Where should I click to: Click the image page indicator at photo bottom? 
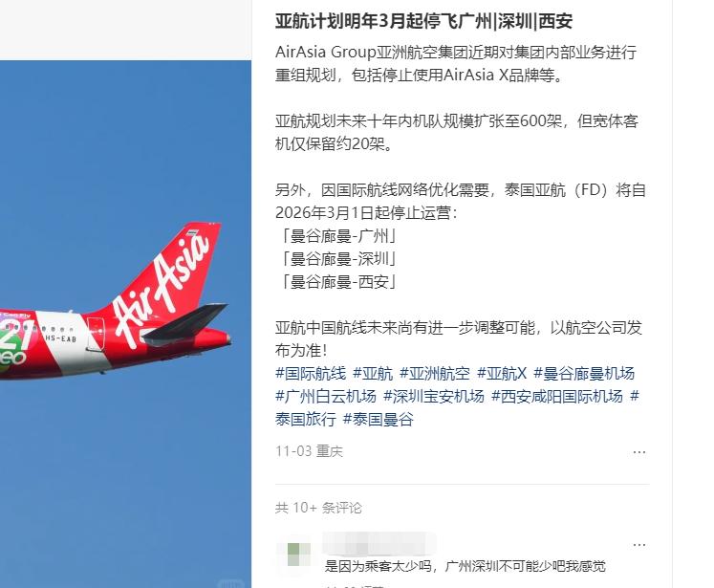point(231,583)
